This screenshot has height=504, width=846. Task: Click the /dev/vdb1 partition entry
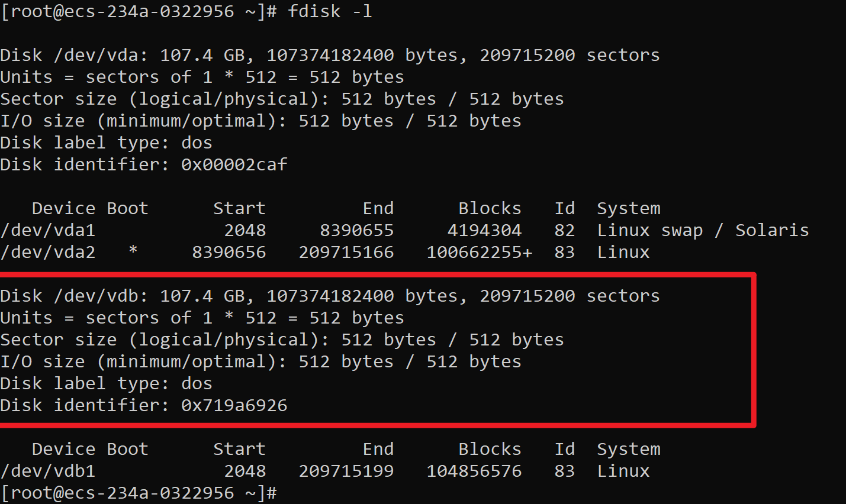pos(48,471)
